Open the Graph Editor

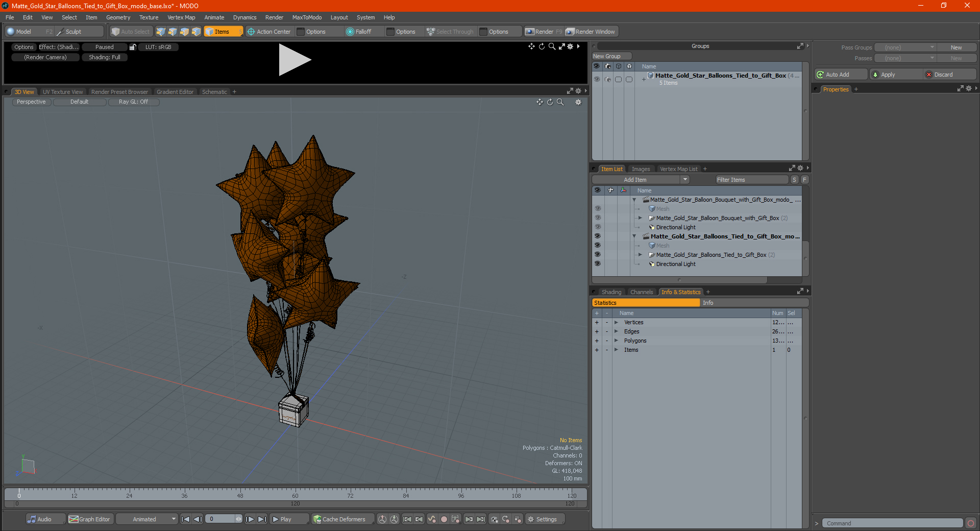coord(90,519)
